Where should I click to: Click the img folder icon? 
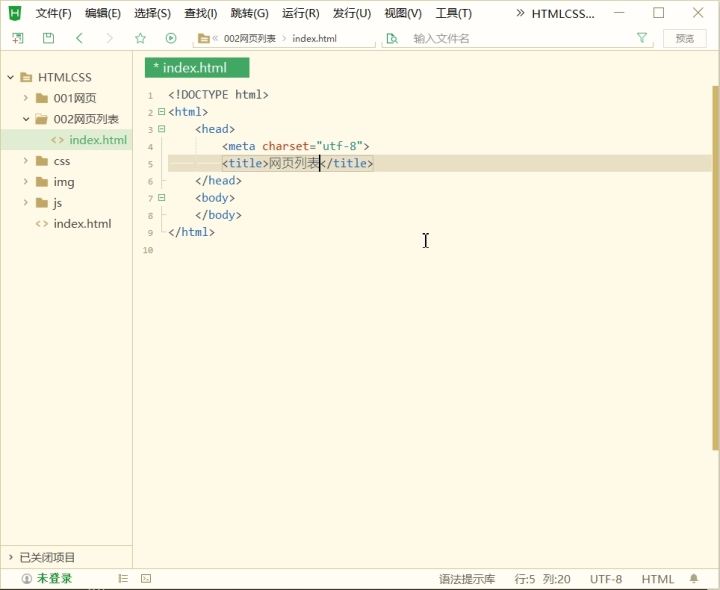click(x=42, y=182)
